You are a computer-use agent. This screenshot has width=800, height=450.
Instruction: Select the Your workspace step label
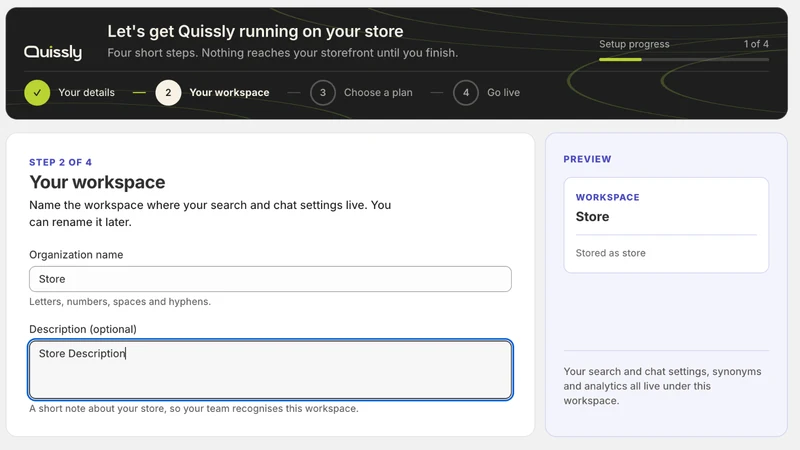[x=229, y=92]
